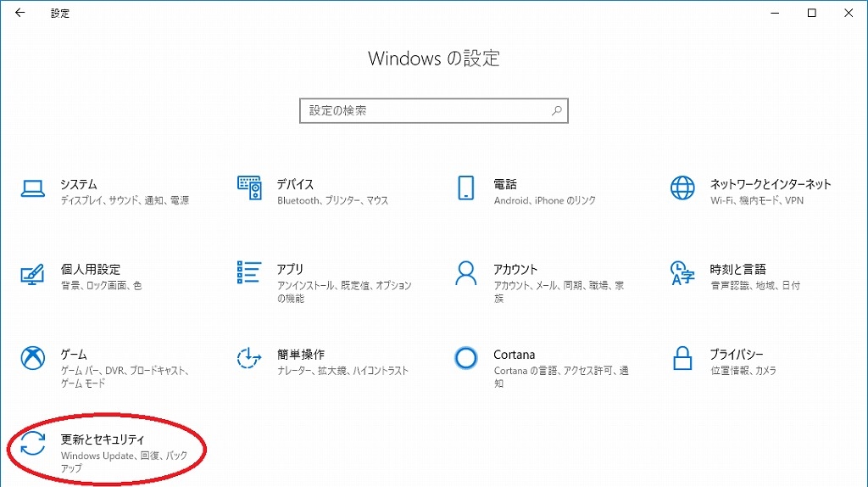Click the Time and Language icon
868x487 pixels.
pyautogui.click(x=682, y=273)
